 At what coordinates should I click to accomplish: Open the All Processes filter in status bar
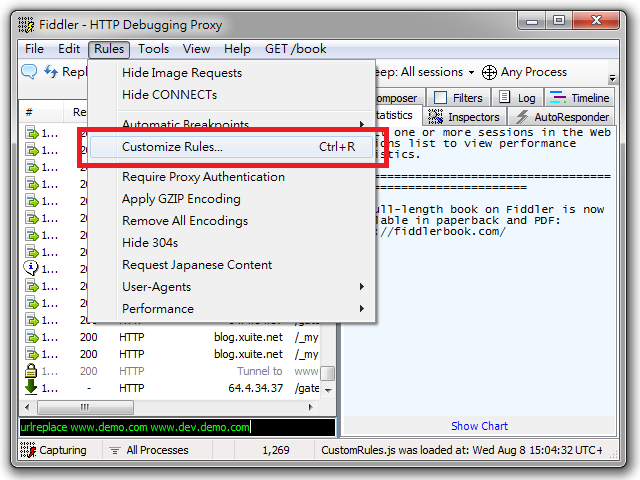click(149, 450)
